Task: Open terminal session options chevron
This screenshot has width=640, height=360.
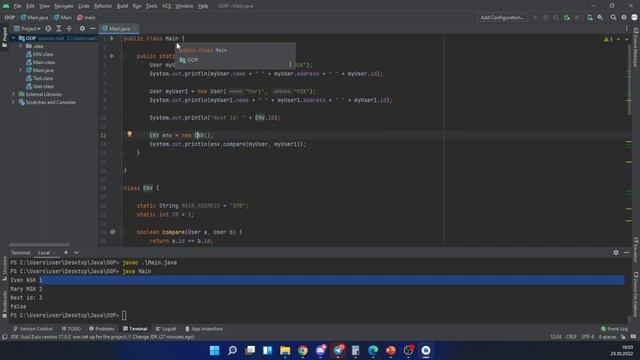Action: pos(76,253)
